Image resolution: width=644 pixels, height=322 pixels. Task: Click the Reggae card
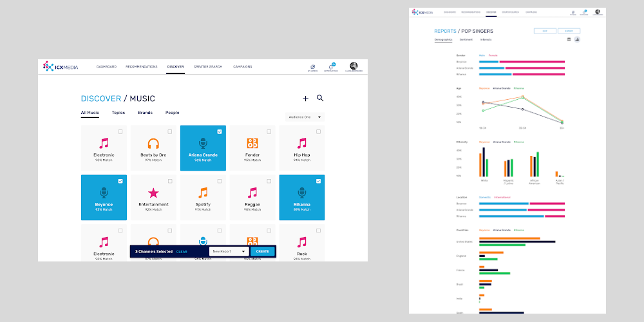[x=252, y=198]
